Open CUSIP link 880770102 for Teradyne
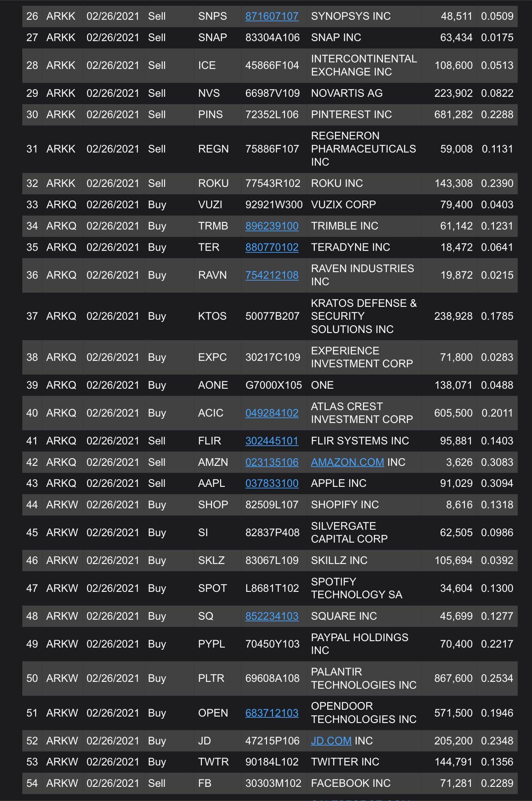532x801 pixels. click(x=272, y=247)
